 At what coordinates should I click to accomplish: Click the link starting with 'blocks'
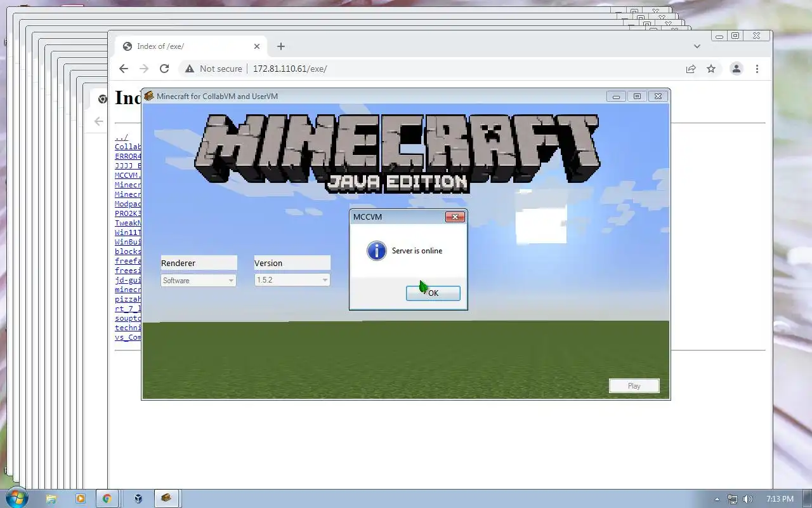(x=128, y=251)
